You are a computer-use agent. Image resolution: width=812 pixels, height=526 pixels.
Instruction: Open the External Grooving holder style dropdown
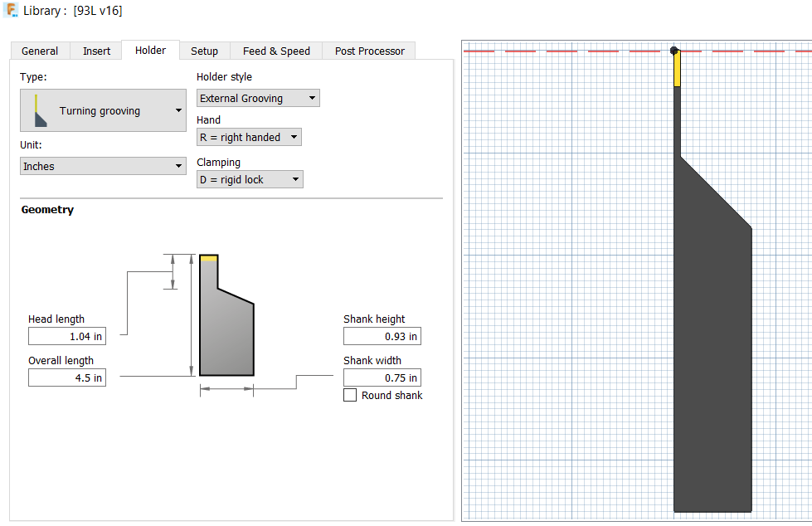pos(258,98)
